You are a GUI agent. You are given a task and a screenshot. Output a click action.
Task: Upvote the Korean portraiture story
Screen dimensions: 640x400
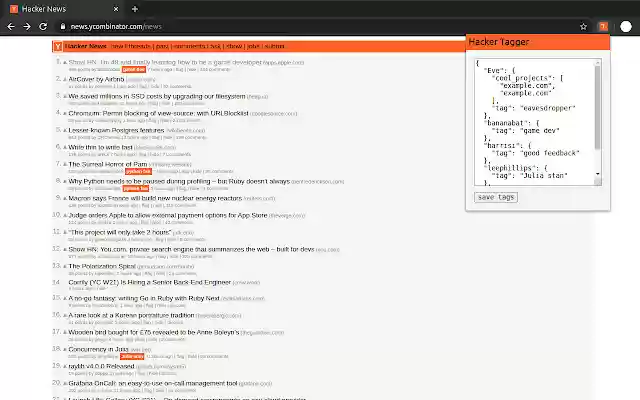click(x=65, y=316)
